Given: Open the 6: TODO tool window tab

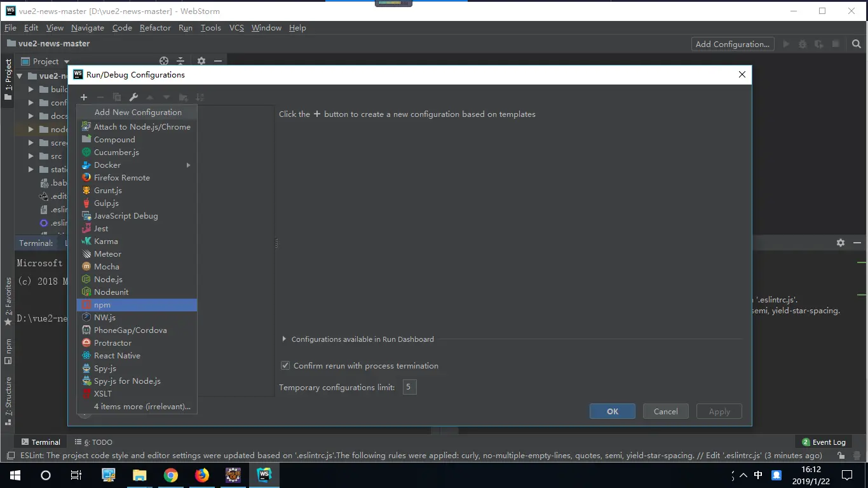Looking at the screenshot, I should [x=93, y=442].
